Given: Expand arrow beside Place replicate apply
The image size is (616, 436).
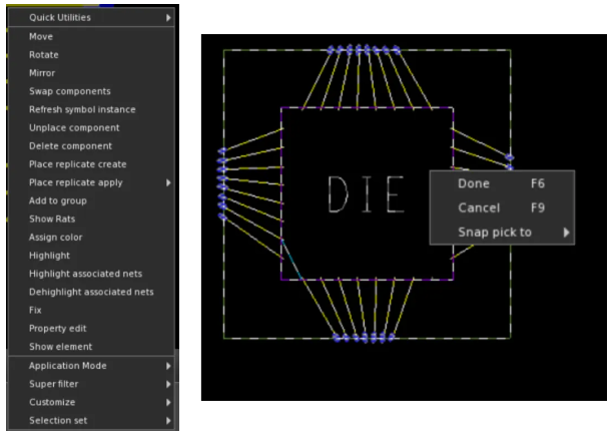Looking at the screenshot, I should (168, 183).
